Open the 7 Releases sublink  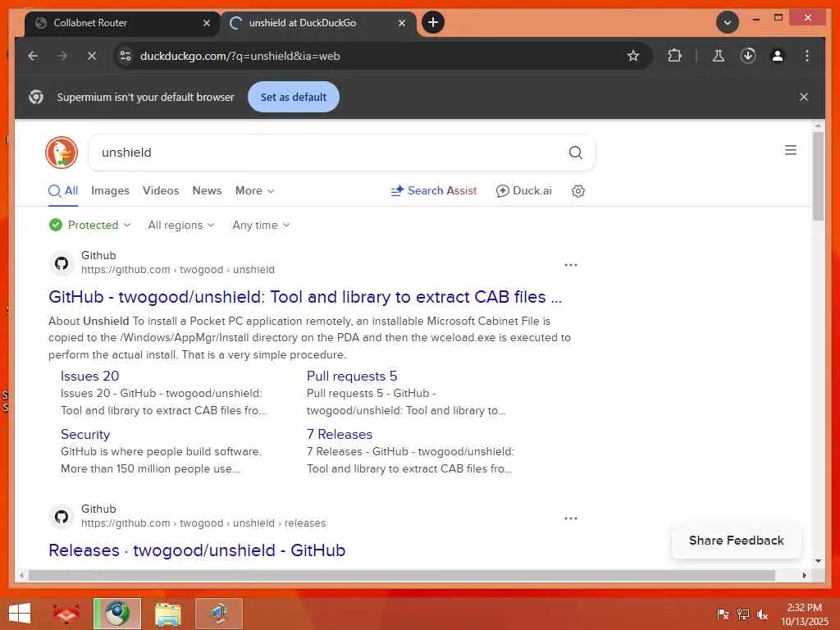pos(339,435)
